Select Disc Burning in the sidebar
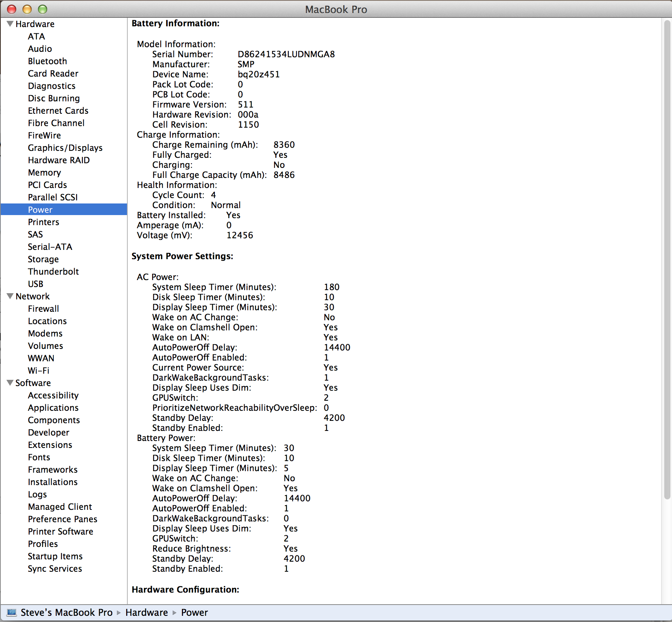The height and width of the screenshot is (622, 672). click(54, 98)
